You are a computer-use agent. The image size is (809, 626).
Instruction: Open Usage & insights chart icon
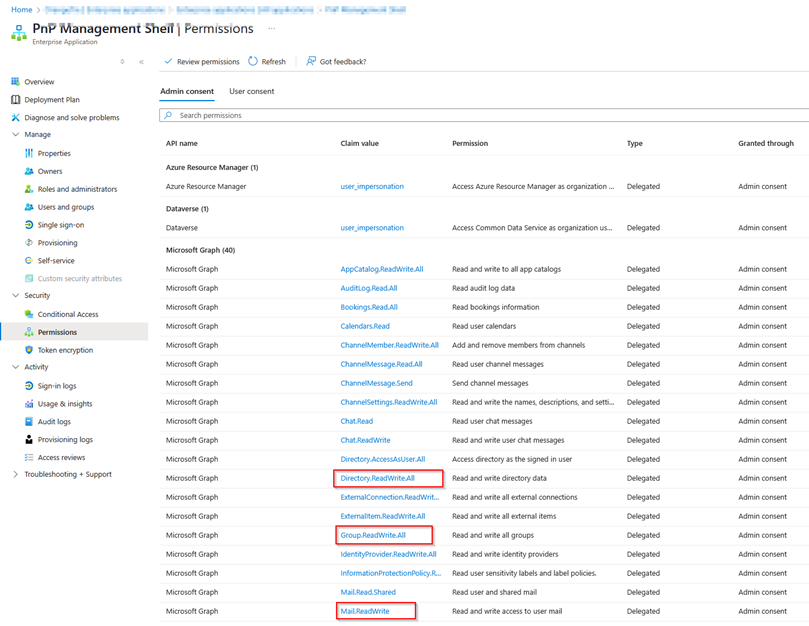[29, 404]
